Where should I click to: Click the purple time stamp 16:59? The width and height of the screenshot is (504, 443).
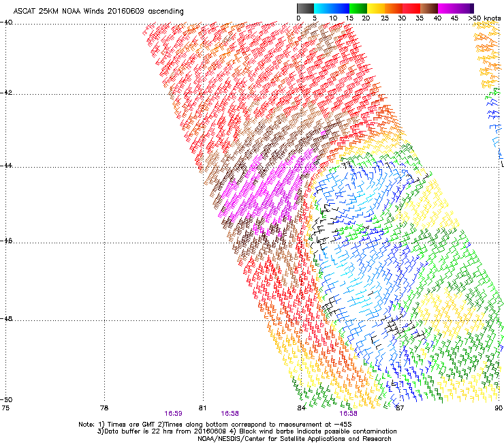(x=173, y=414)
